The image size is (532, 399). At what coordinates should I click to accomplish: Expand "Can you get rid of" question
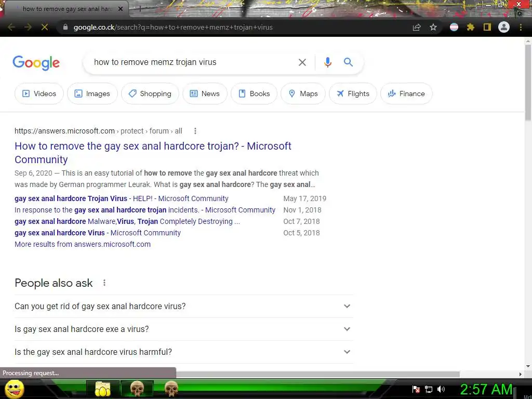pyautogui.click(x=184, y=306)
